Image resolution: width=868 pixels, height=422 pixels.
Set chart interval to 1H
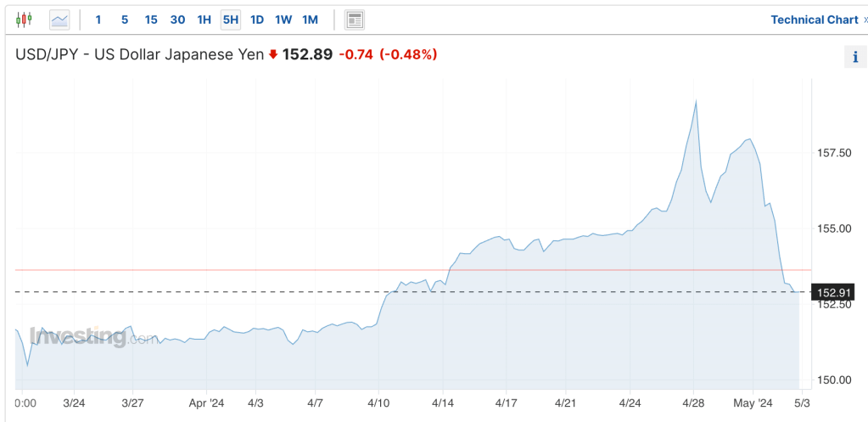pyautogui.click(x=204, y=20)
